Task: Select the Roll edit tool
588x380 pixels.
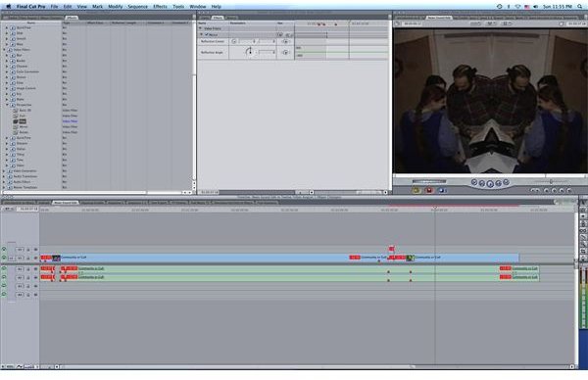Action: (583, 223)
